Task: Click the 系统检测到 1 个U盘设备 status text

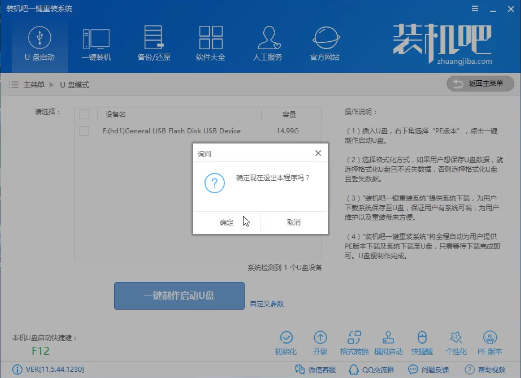Action: pos(284,267)
